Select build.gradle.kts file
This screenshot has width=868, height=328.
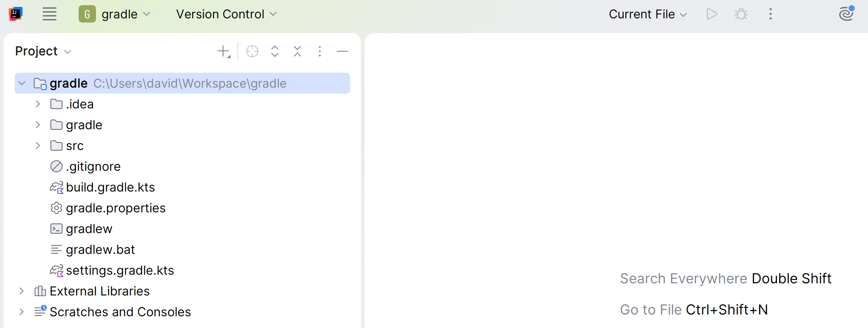(x=110, y=187)
